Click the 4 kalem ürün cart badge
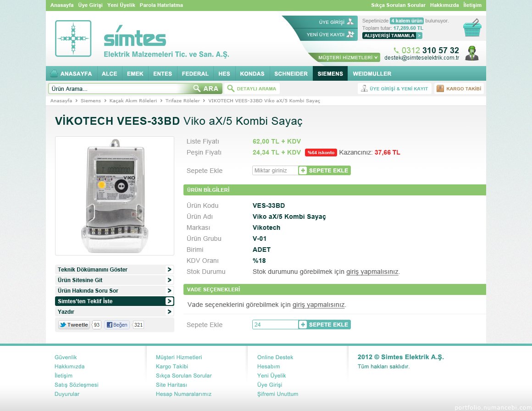532x411 pixels. click(x=407, y=21)
